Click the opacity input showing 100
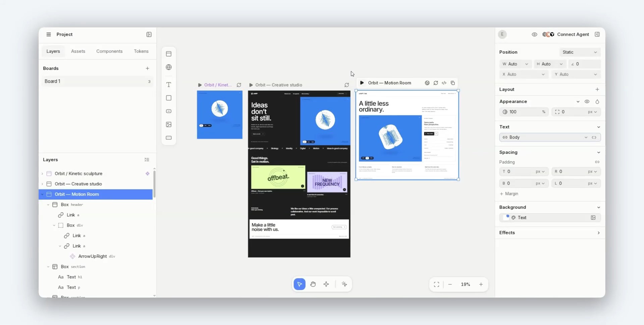 tap(524, 112)
